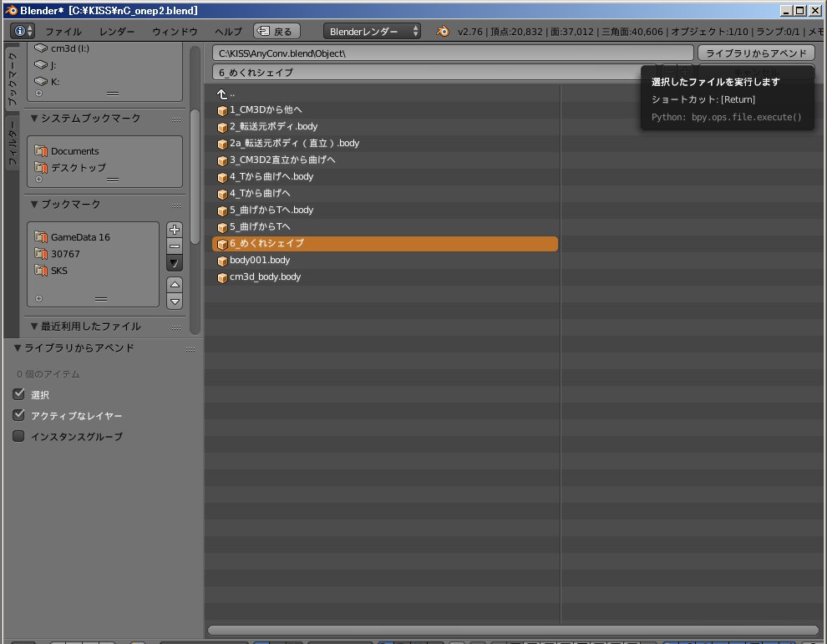
Task: Click the 戻る back button
Action: click(x=277, y=31)
